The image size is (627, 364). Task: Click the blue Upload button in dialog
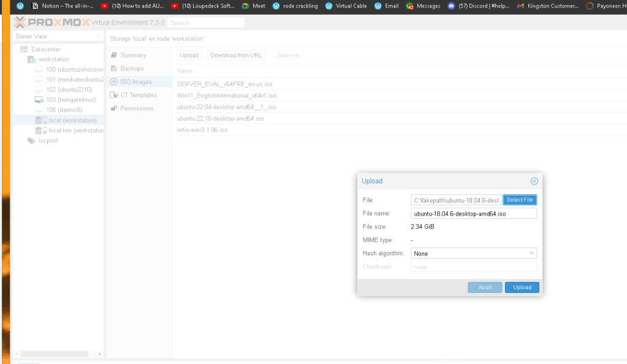[522, 287]
